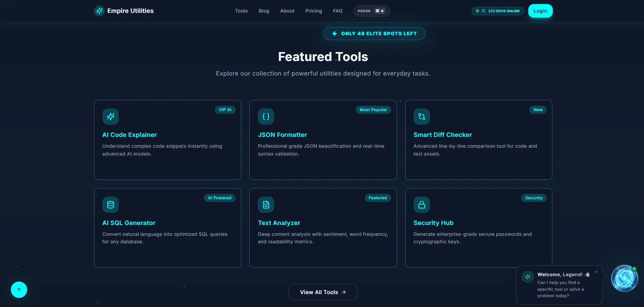This screenshot has width=644, height=307.
Task: Click the Text Analyzer document icon
Action: [x=266, y=204]
